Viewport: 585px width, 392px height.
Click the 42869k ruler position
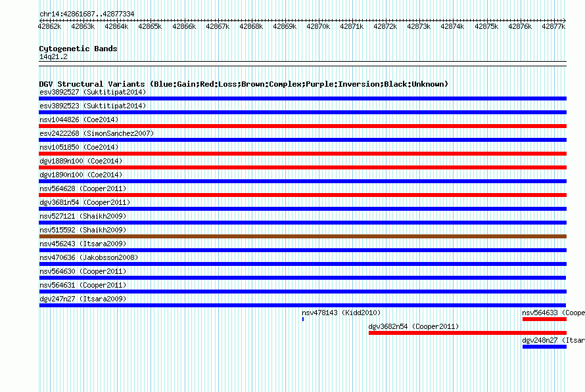tap(285, 26)
